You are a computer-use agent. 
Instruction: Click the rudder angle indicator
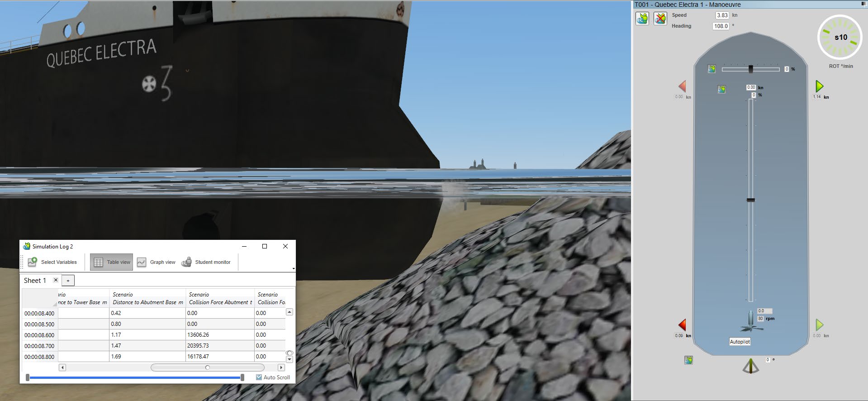coord(751,366)
